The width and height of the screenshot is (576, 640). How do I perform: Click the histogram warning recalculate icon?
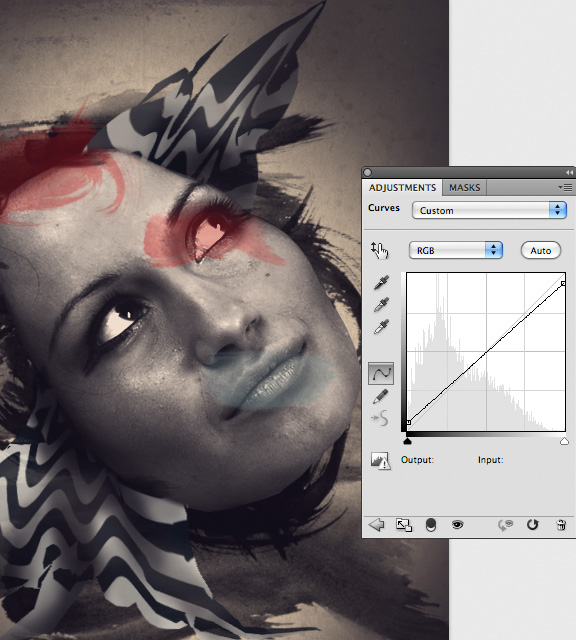pyautogui.click(x=380, y=461)
